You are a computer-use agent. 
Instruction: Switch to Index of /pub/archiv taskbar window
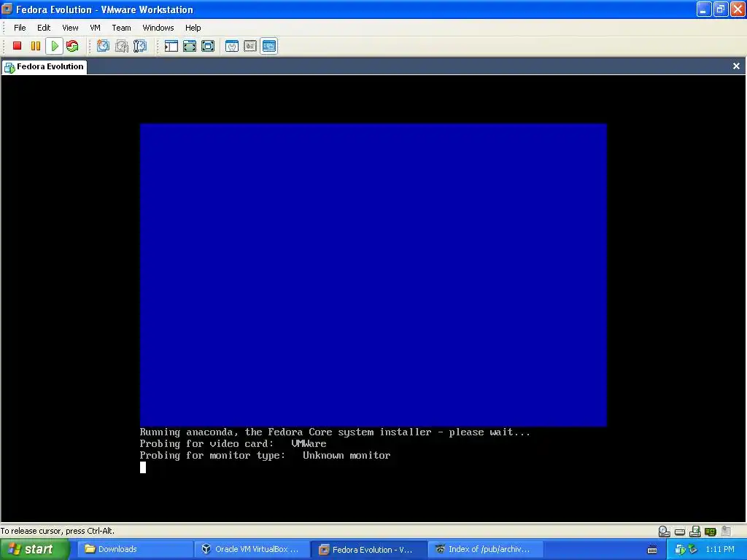pos(486,550)
